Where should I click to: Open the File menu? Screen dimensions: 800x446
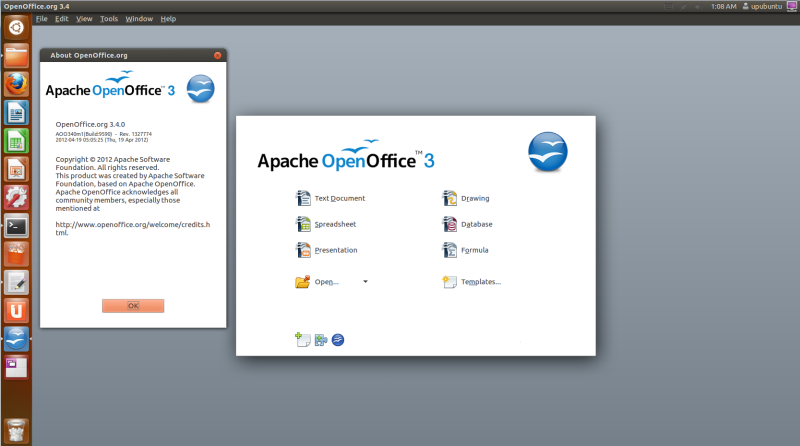click(x=41, y=19)
